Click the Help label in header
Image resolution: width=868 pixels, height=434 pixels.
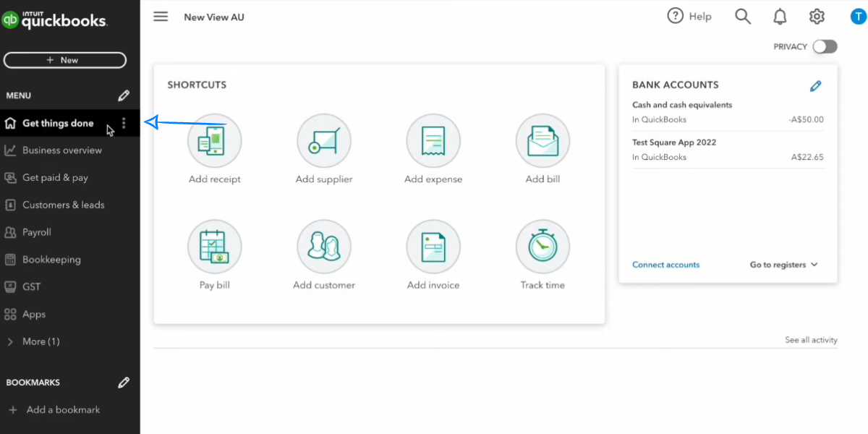[x=700, y=17]
